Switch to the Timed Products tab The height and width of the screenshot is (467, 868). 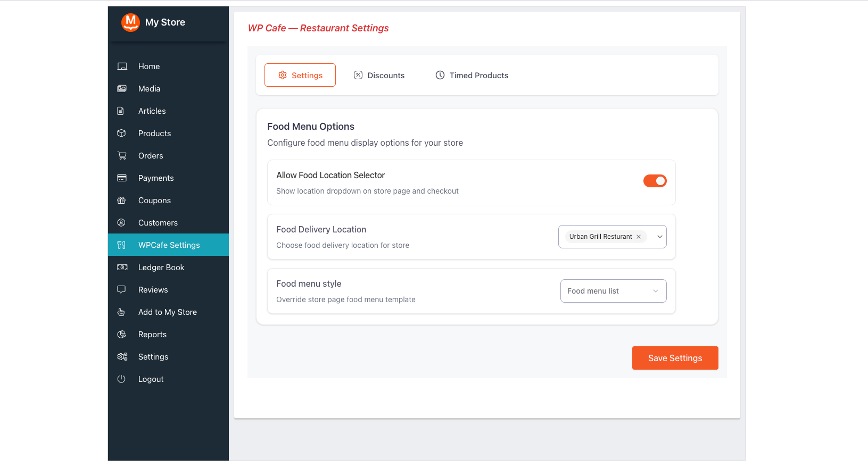point(472,76)
